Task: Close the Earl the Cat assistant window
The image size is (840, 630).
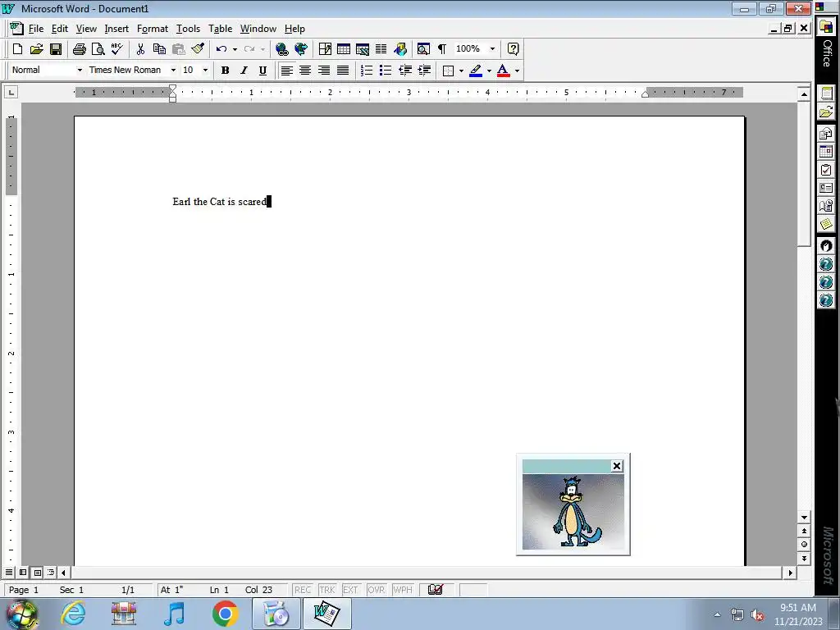Action: (x=617, y=466)
